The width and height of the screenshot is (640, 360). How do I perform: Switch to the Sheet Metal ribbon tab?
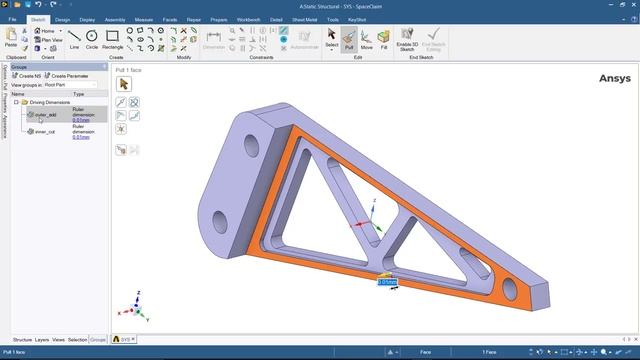pos(304,20)
